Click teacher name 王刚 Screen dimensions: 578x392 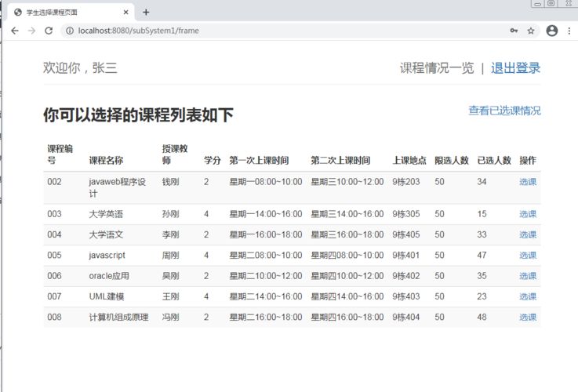[171, 296]
